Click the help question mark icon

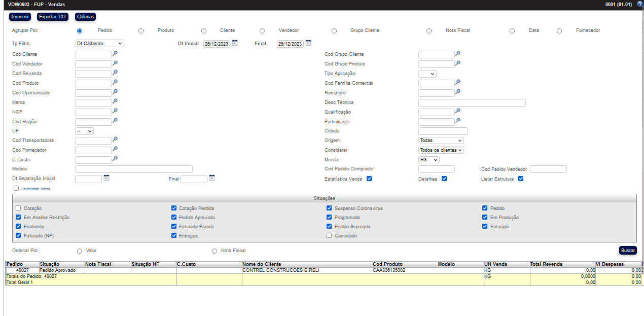tap(639, 5)
